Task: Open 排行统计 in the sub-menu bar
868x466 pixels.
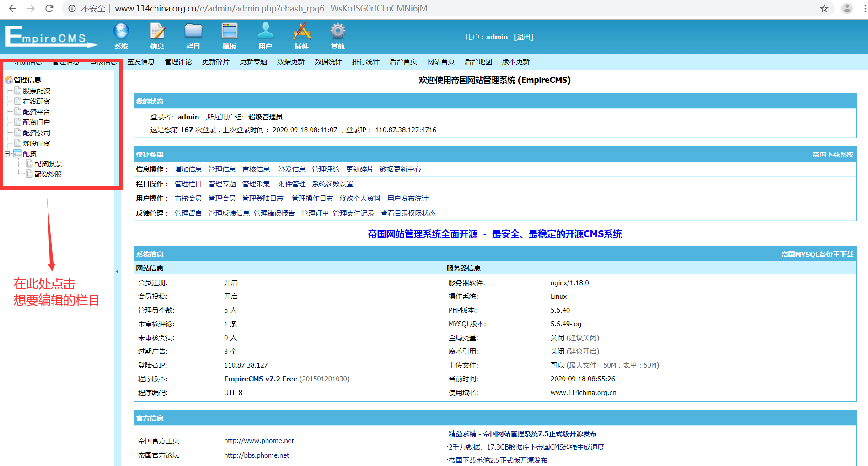Action: 366,61
